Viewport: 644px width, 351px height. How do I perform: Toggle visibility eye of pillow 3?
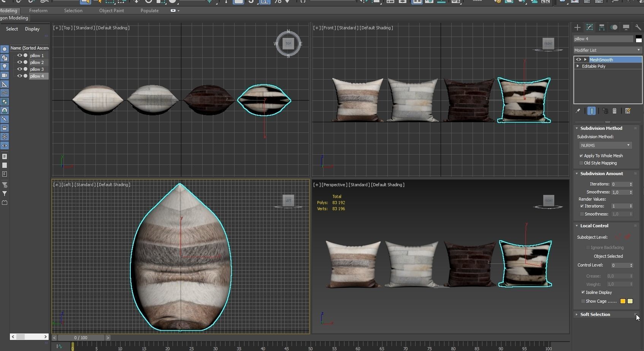19,69
